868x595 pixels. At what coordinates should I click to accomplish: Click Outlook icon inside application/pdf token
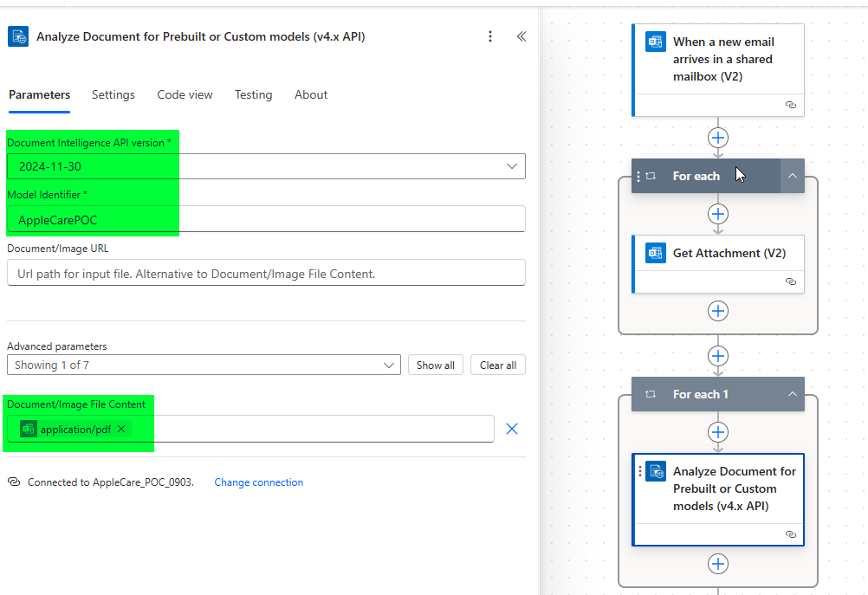tap(29, 429)
